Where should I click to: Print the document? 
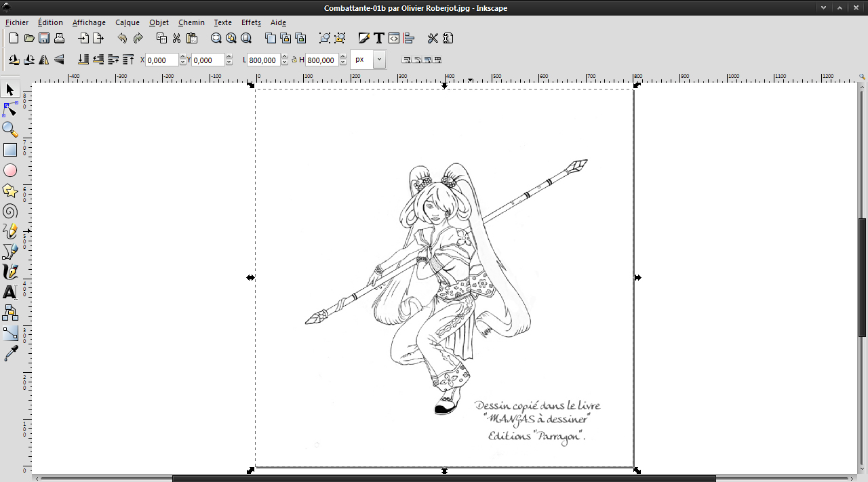point(59,38)
